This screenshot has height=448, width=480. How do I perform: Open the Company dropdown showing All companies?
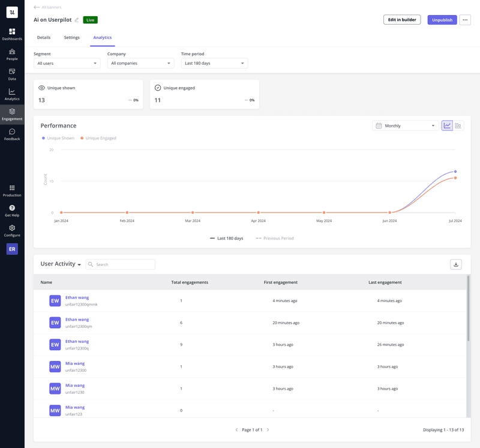[139, 63]
